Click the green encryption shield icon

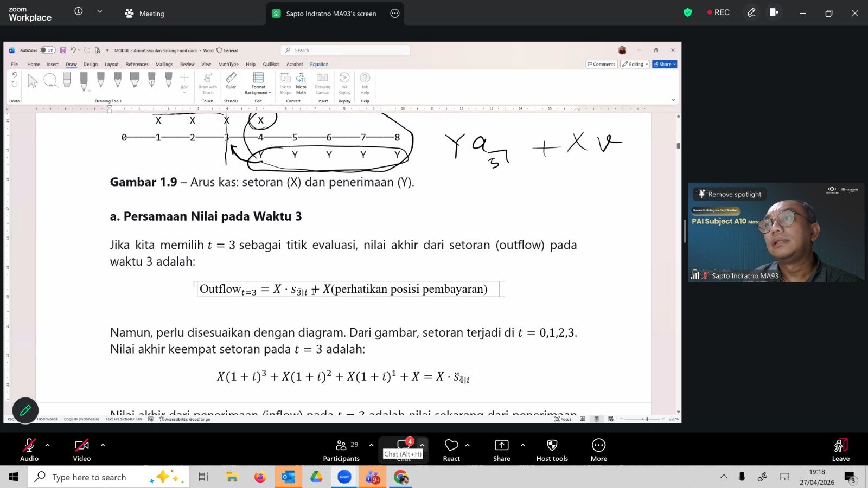pos(688,12)
